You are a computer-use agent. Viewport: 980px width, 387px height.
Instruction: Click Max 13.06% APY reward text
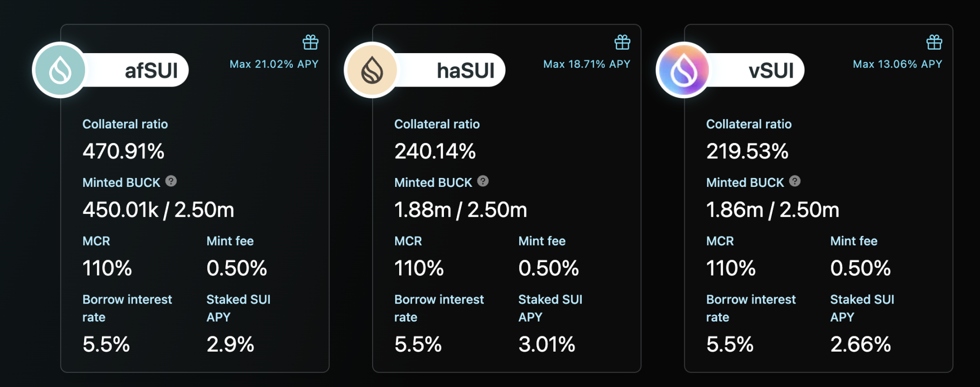(897, 64)
